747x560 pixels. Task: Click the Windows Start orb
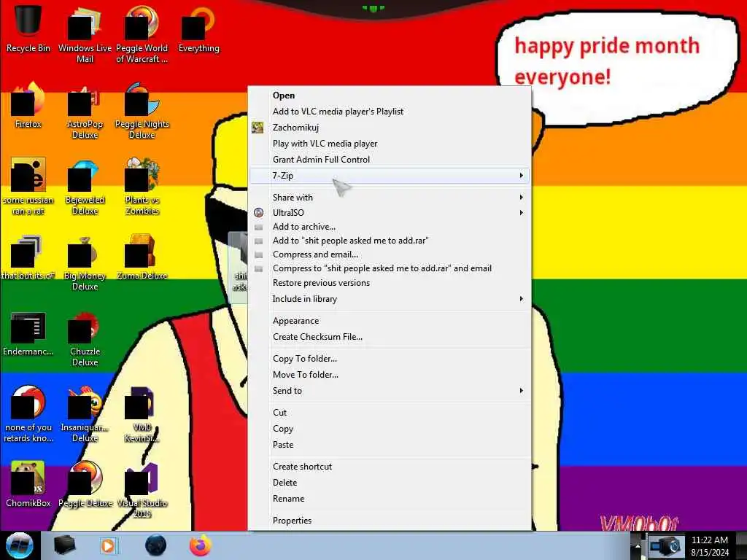click(x=19, y=545)
